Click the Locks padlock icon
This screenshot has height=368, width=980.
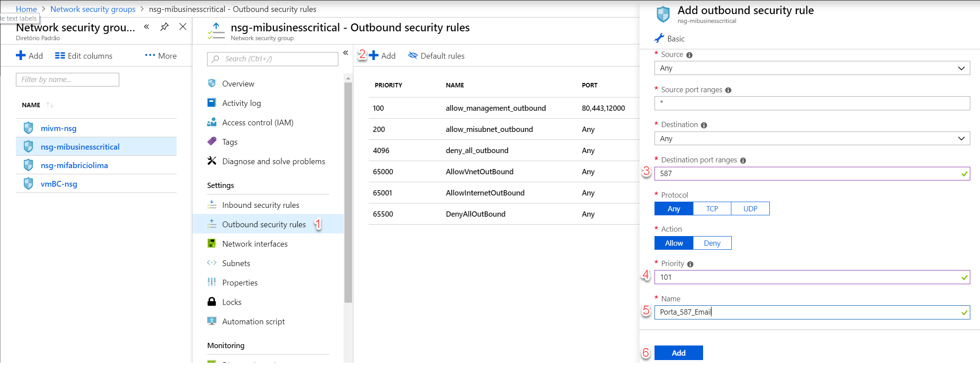(212, 302)
